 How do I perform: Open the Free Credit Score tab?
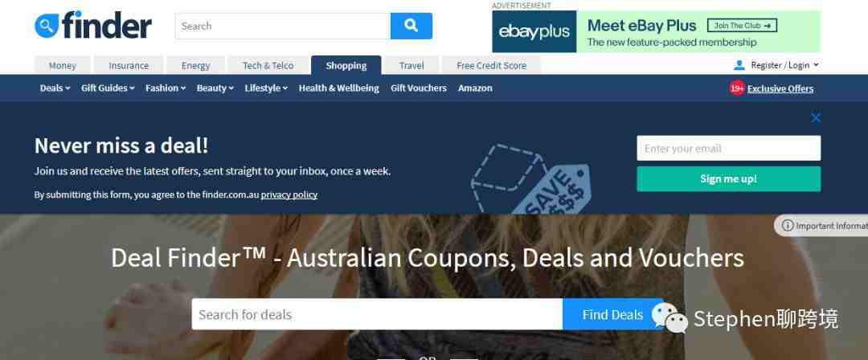point(491,65)
